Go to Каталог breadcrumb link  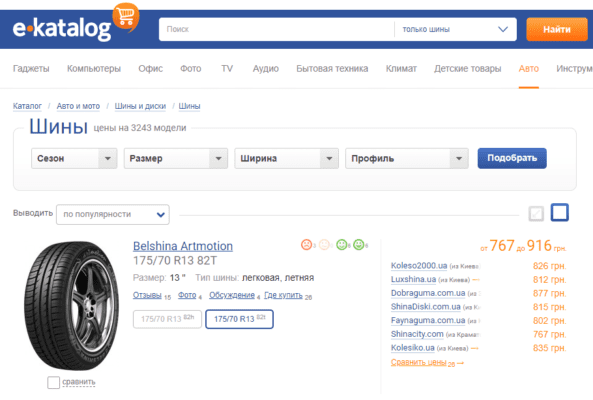[x=27, y=106]
